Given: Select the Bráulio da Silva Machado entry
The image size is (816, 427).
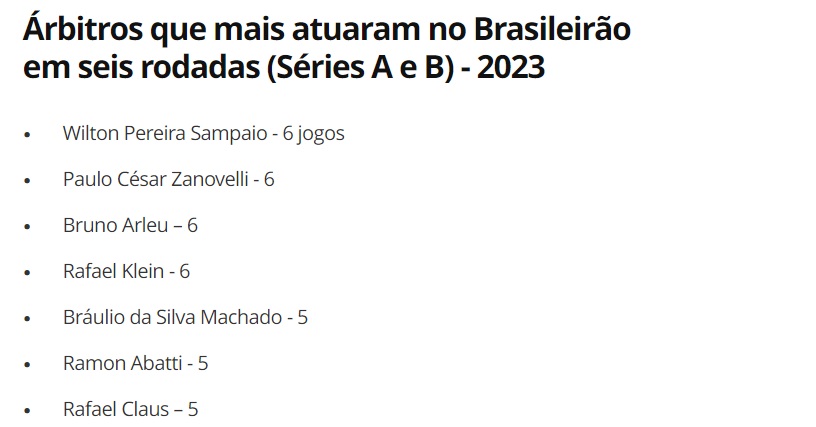Looking at the screenshot, I should (x=185, y=317).
